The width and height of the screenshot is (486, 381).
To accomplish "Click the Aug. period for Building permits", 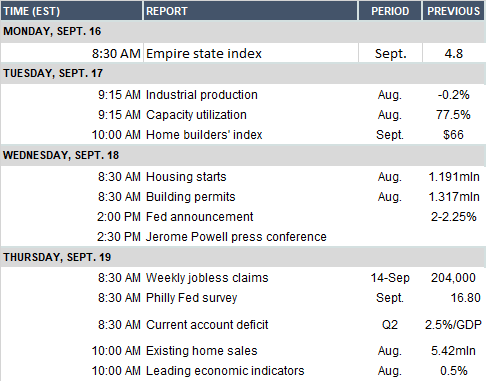I will pyautogui.click(x=390, y=197).
